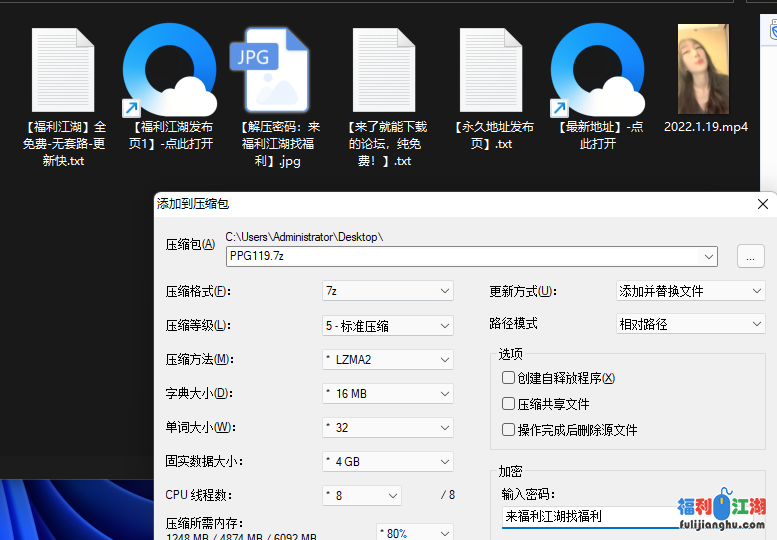777x540 pixels.
Task: Toggle the 压缩共享文件 checkbox
Action: point(509,404)
